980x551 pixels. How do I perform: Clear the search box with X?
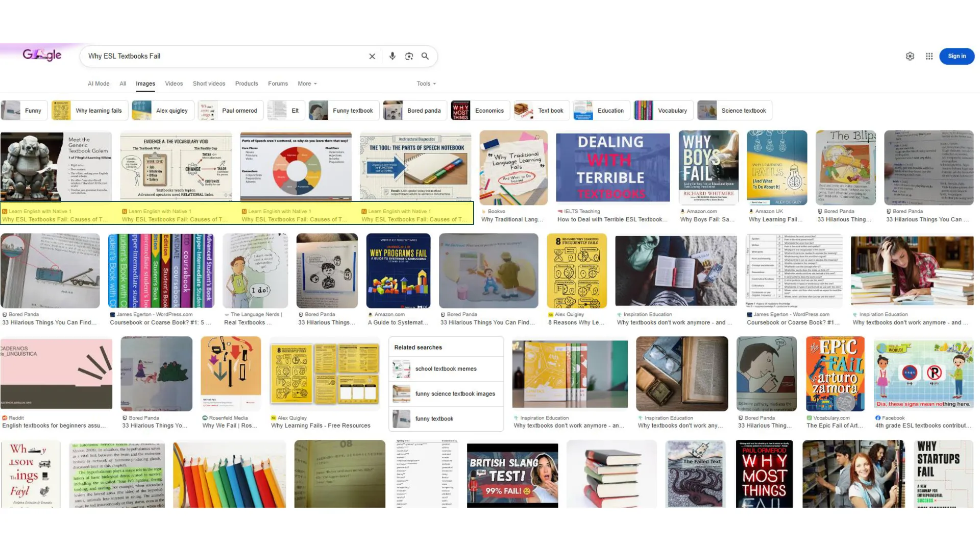tap(372, 56)
